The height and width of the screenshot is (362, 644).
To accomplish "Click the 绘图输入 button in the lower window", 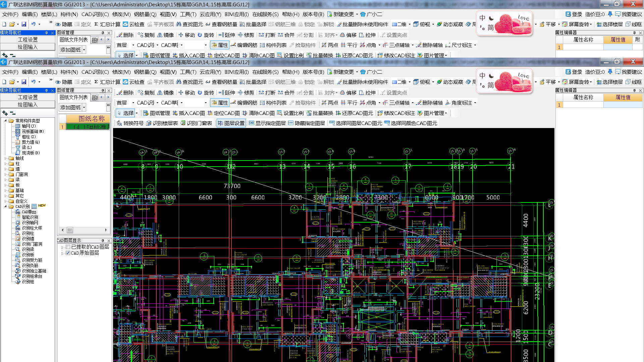I will pos(28,105).
